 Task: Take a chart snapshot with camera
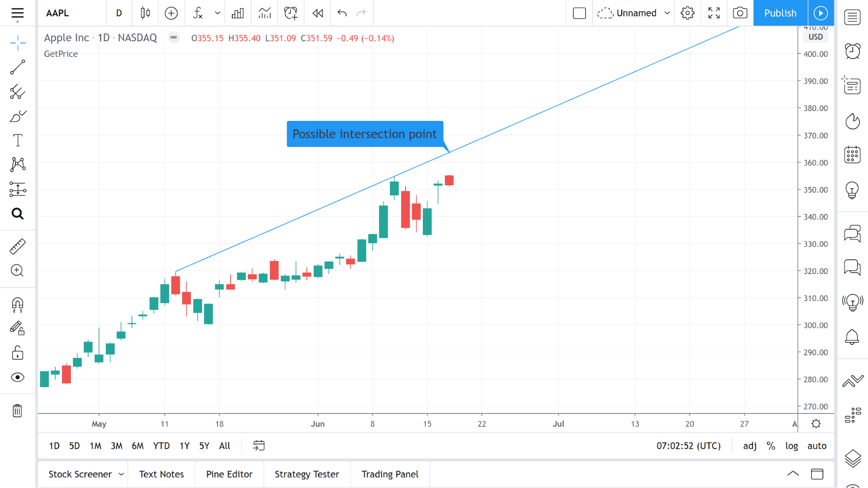(x=740, y=13)
